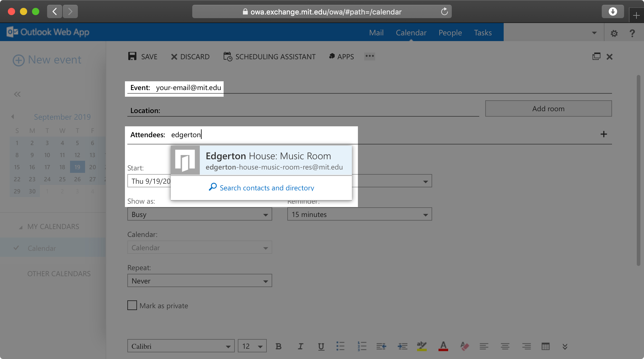Click the Save floppy disk icon
The image size is (644, 359).
pos(132,56)
